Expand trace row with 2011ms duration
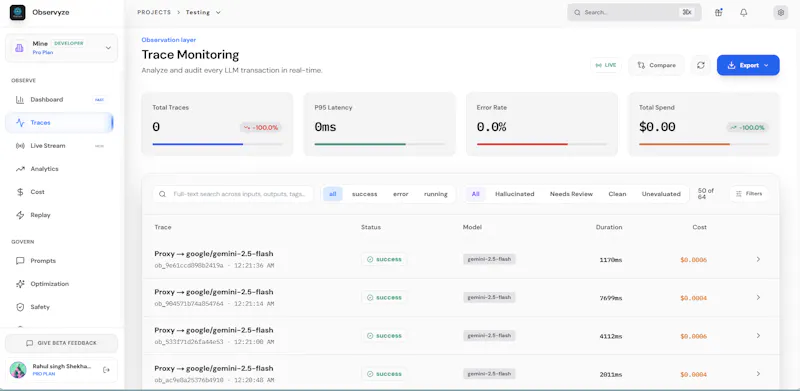800x391 pixels. [x=758, y=374]
